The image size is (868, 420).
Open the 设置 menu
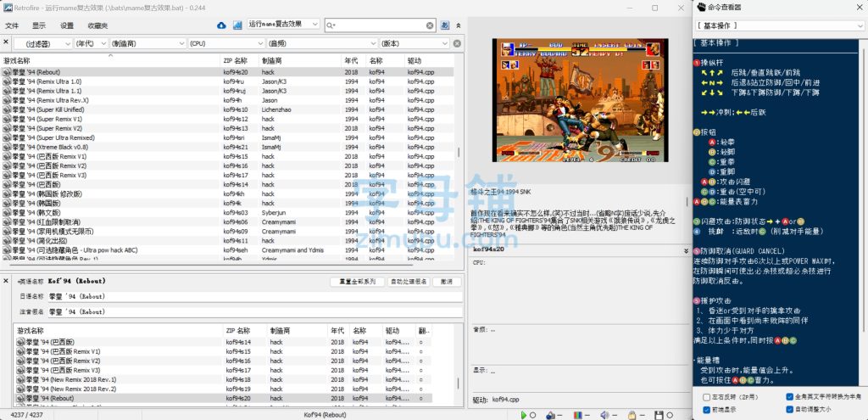[x=67, y=25]
